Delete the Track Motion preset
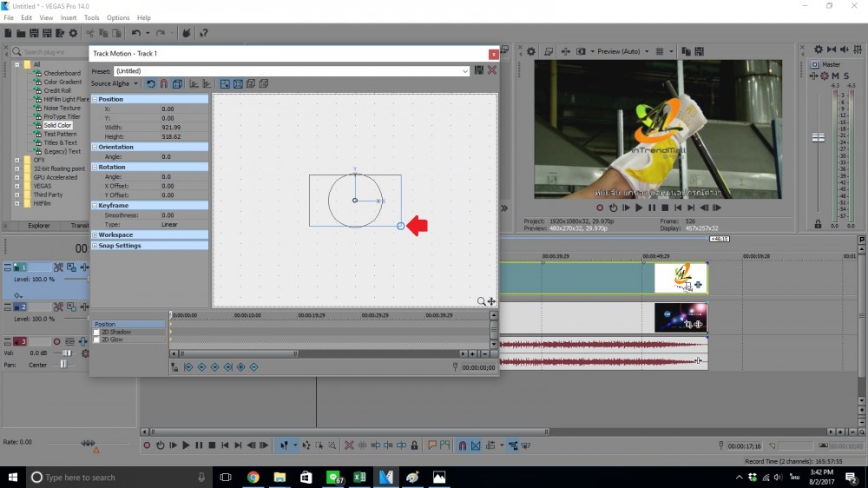This screenshot has width=868, height=488. pyautogui.click(x=491, y=70)
